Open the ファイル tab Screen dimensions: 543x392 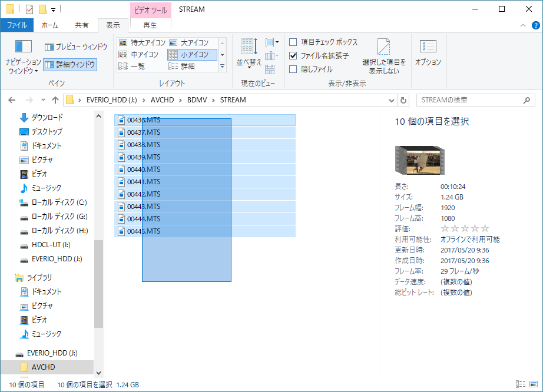coord(17,25)
